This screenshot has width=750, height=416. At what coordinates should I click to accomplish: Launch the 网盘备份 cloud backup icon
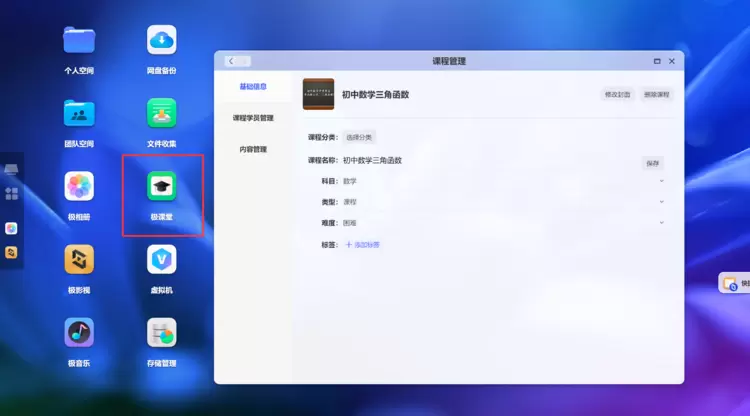pos(161,40)
